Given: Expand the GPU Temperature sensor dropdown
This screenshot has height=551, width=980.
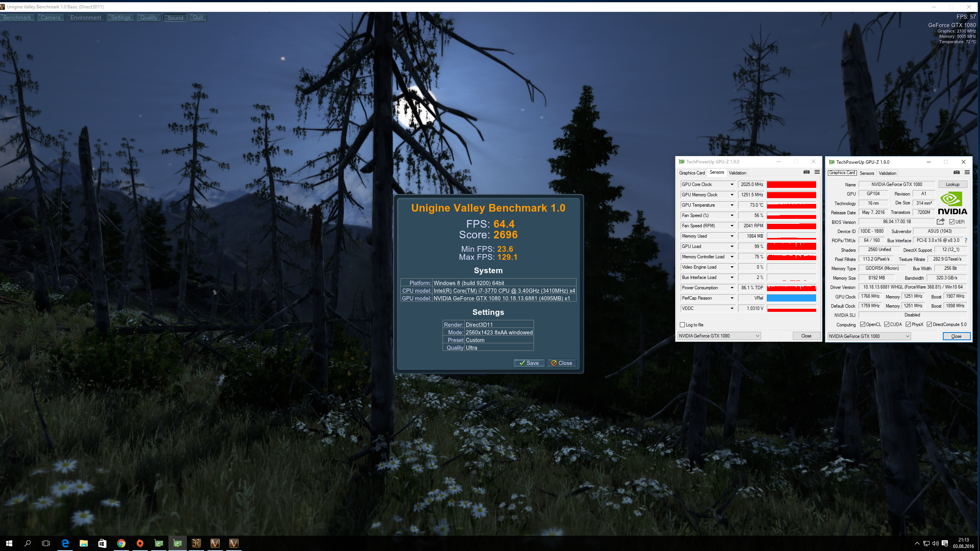Looking at the screenshot, I should pos(732,205).
